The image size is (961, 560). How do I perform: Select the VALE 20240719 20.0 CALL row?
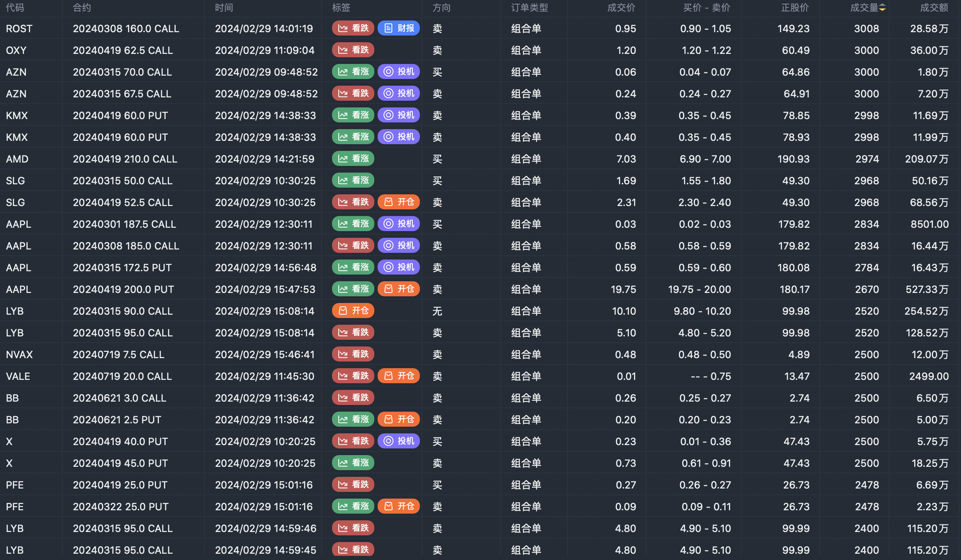[x=122, y=376]
